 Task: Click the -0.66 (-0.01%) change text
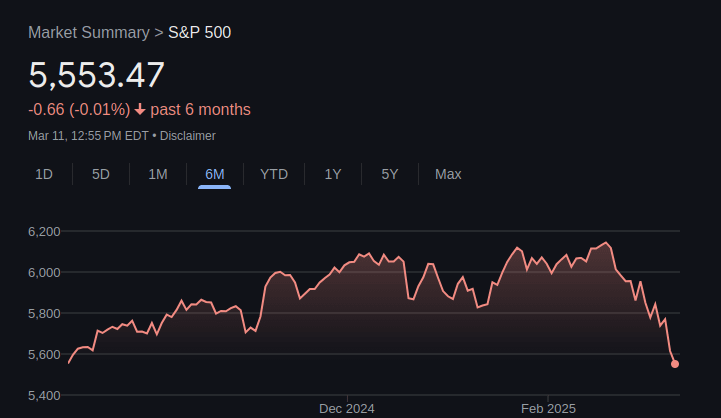click(x=79, y=109)
